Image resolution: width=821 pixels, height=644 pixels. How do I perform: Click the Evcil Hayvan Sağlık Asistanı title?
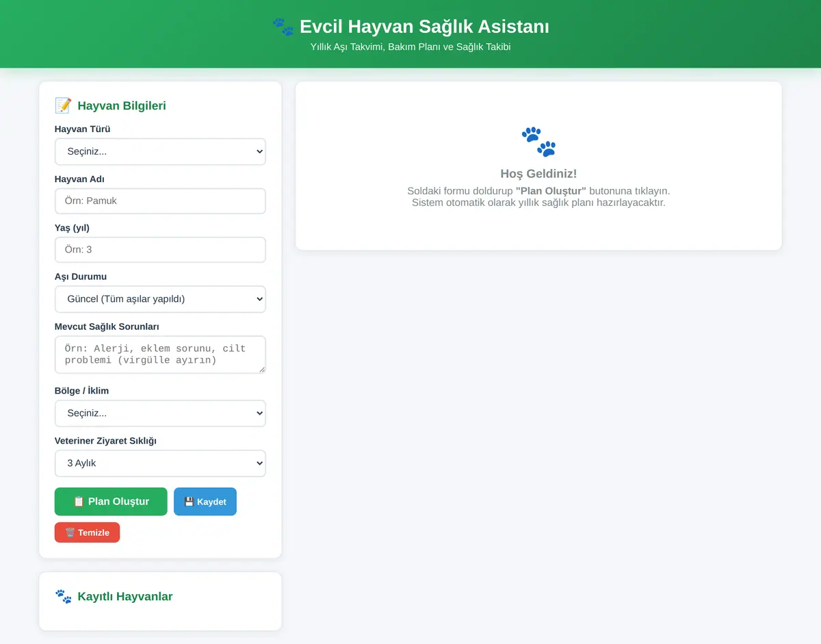pyautogui.click(x=424, y=27)
